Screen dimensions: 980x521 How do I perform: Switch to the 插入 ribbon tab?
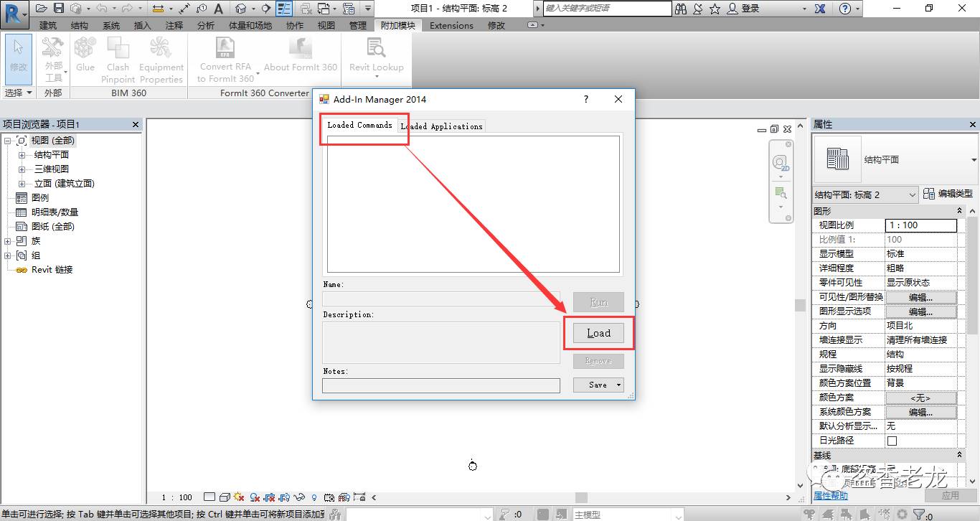tap(143, 25)
